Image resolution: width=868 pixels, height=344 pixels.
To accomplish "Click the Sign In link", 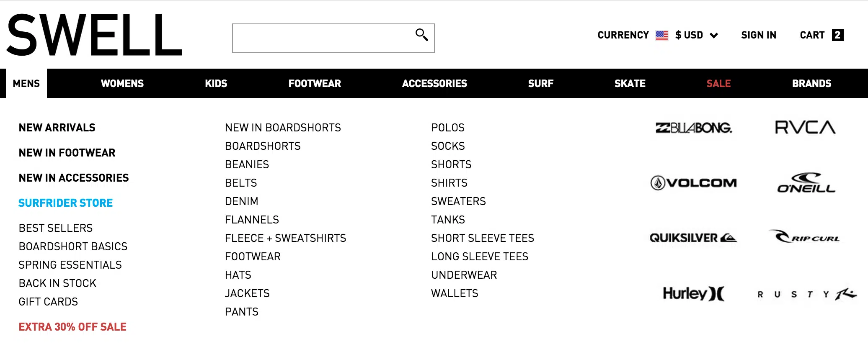I will click(x=759, y=35).
